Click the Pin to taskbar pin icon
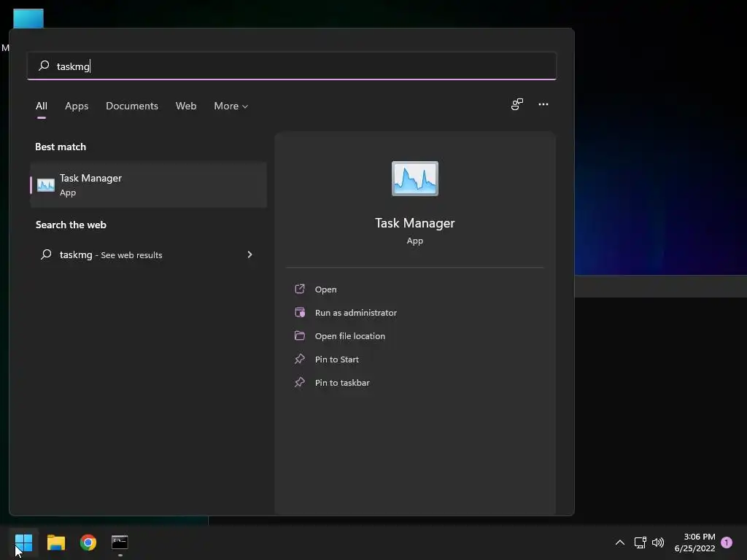Screen dimensions: 747x560 [300, 382]
